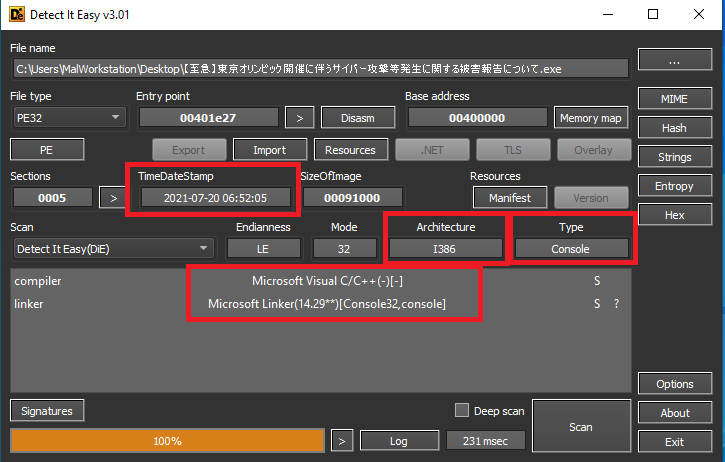Open the Import table viewer

pyautogui.click(x=269, y=150)
